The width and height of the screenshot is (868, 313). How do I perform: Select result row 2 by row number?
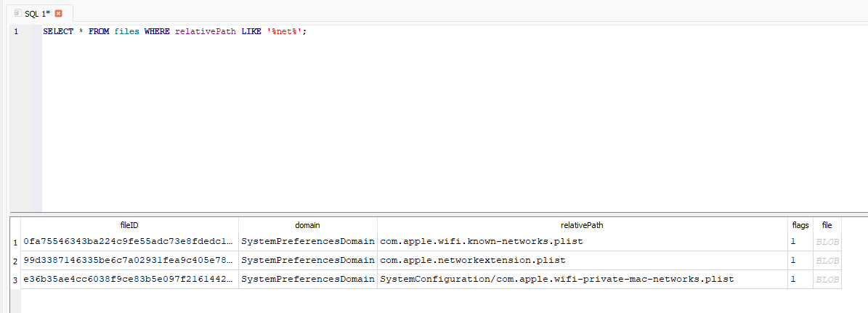pyautogui.click(x=15, y=260)
